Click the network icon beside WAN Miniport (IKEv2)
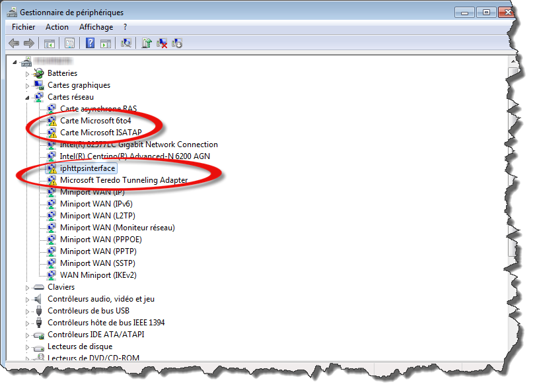Image resolution: width=535 pixels, height=392 pixels. click(51, 275)
